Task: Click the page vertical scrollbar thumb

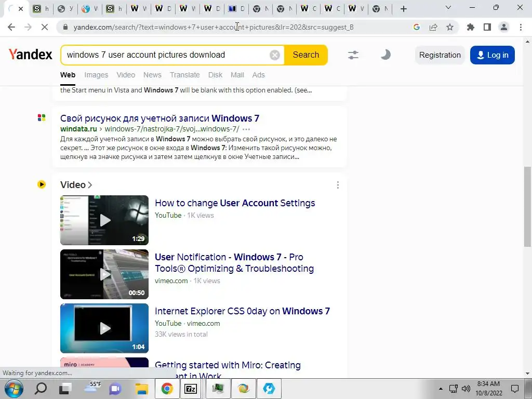Action: point(528,207)
